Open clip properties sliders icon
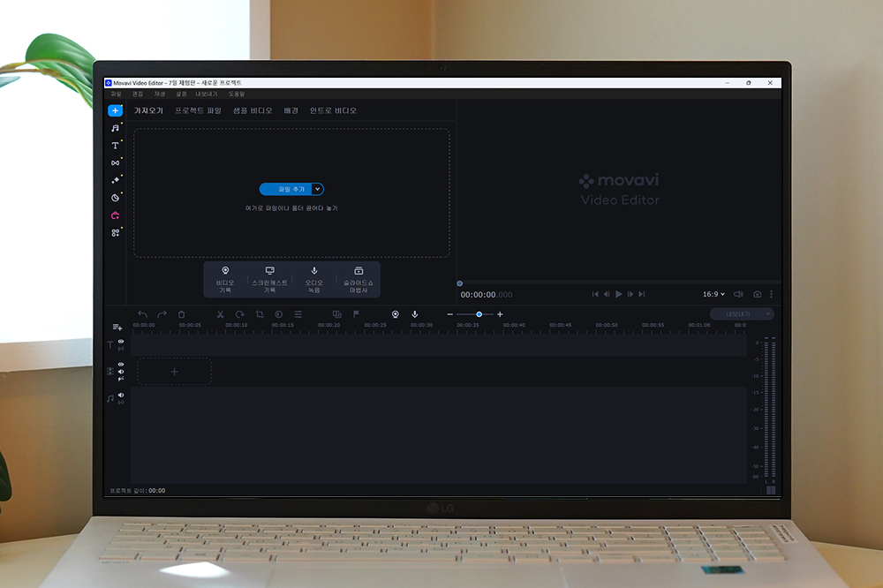 (x=298, y=314)
